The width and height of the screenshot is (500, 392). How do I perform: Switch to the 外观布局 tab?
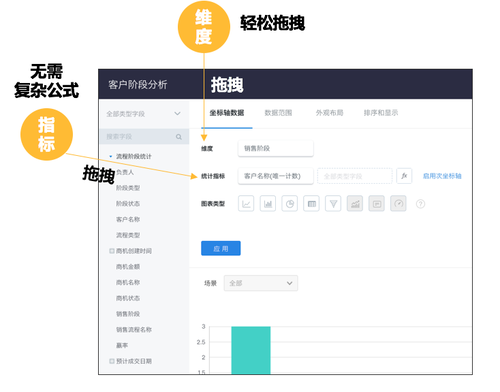[329, 113]
